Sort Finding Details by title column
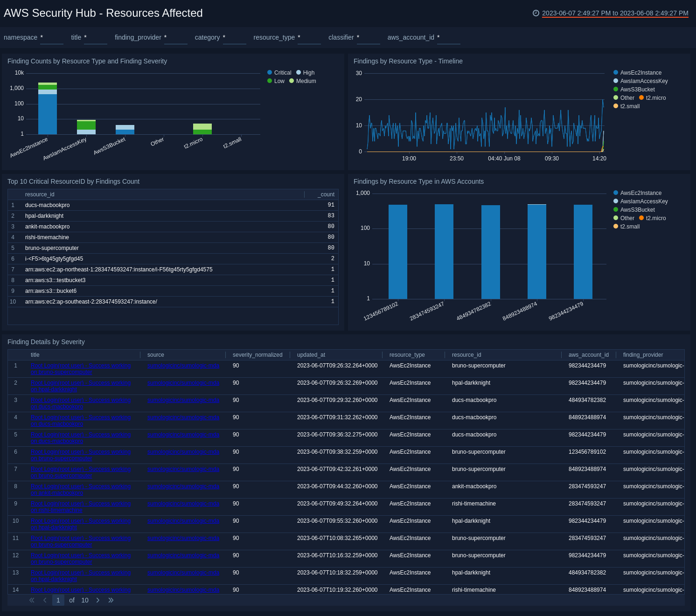The image size is (696, 616). click(35, 355)
